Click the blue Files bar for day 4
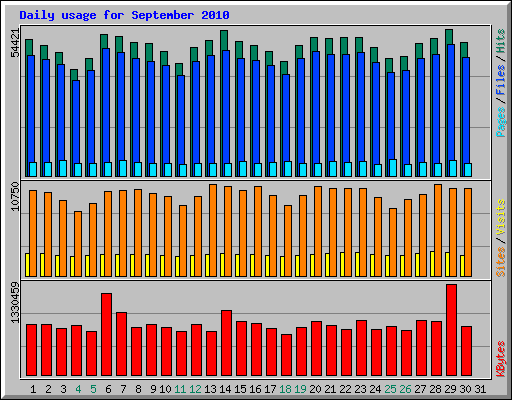The image size is (512, 400). 76,122
